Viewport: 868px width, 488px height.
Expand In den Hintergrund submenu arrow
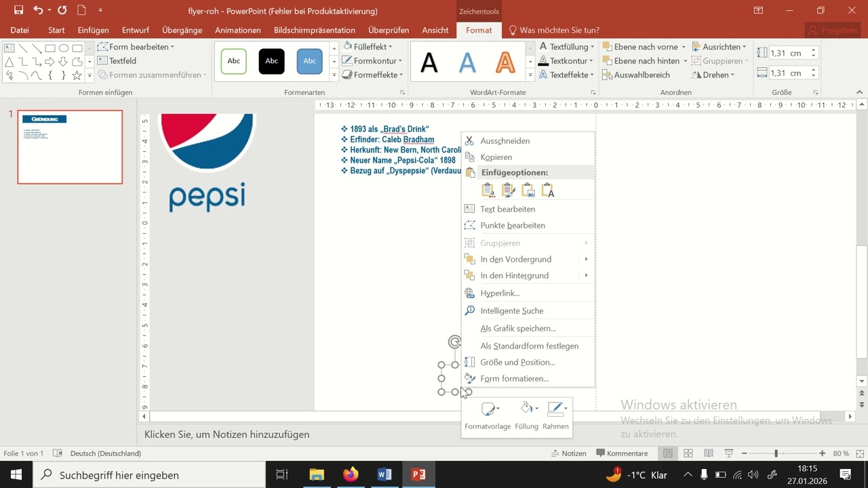[x=586, y=276]
